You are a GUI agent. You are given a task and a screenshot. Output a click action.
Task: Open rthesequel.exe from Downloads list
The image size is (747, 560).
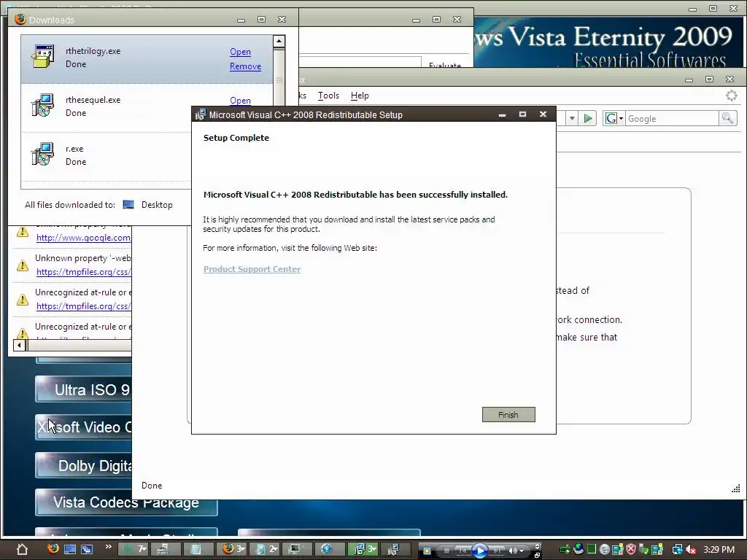(x=240, y=101)
